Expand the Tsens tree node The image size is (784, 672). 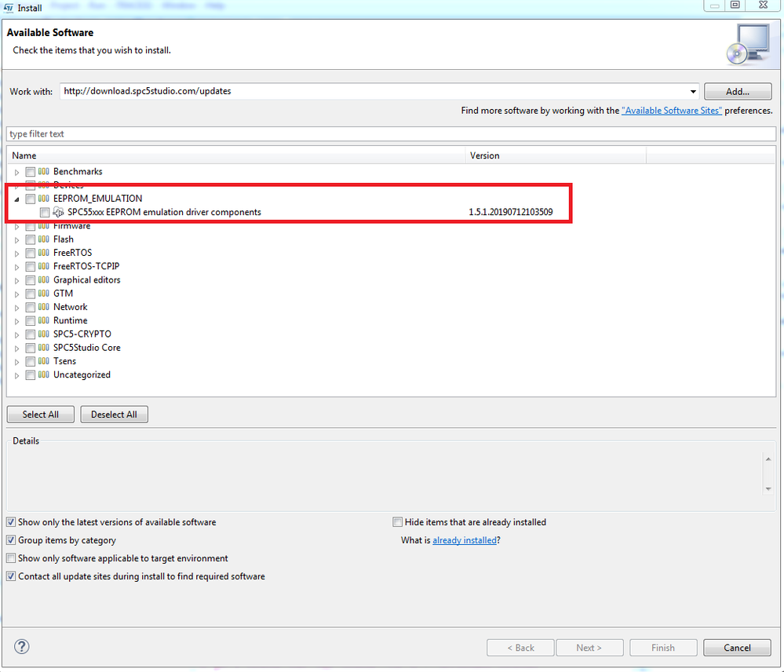[x=17, y=362]
